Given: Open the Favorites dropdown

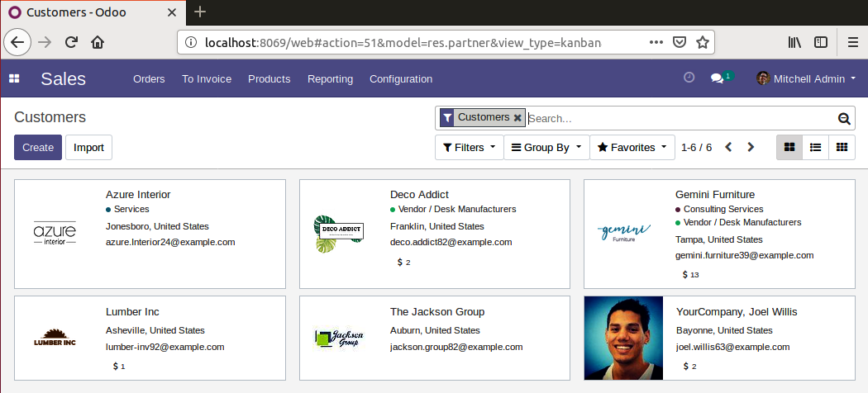Looking at the screenshot, I should point(632,148).
